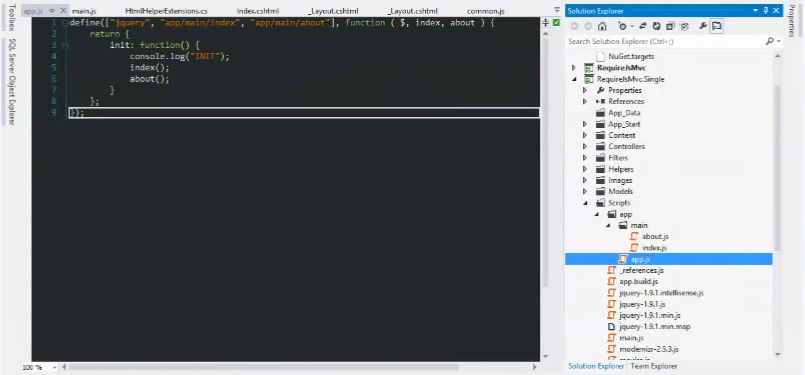Select jquery-1.9.1.intellisense.js file

[x=661, y=293]
